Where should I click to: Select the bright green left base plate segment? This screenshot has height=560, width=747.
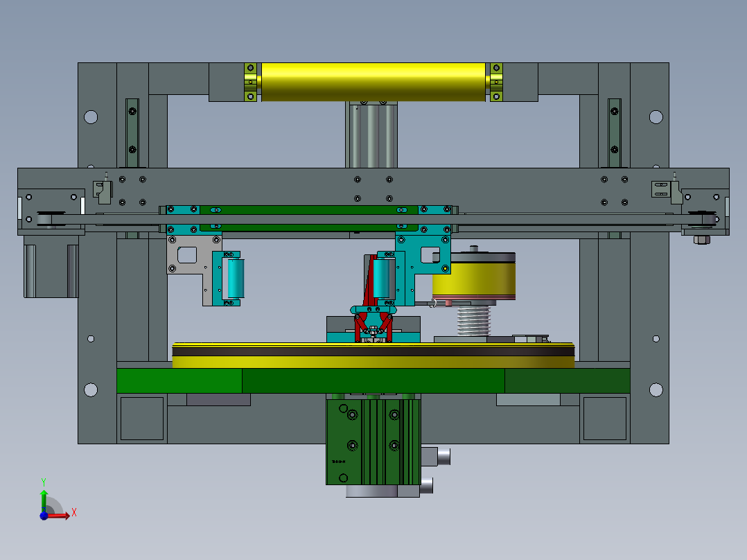179,380
